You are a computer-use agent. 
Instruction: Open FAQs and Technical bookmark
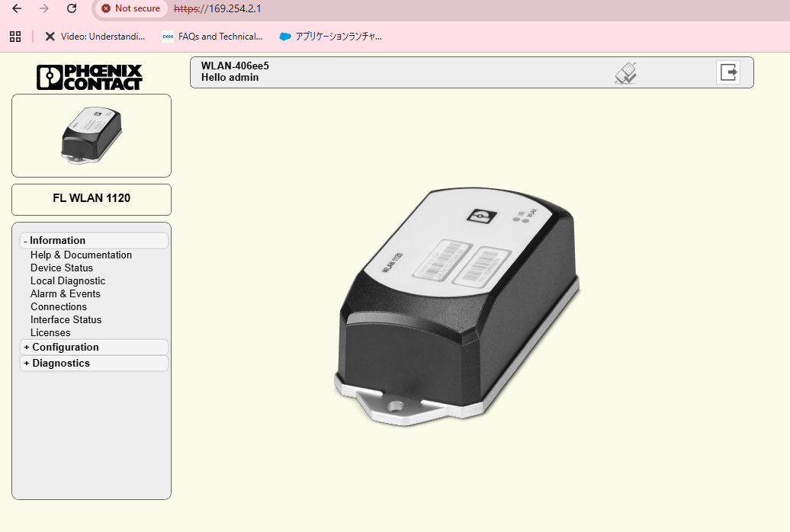pos(212,36)
